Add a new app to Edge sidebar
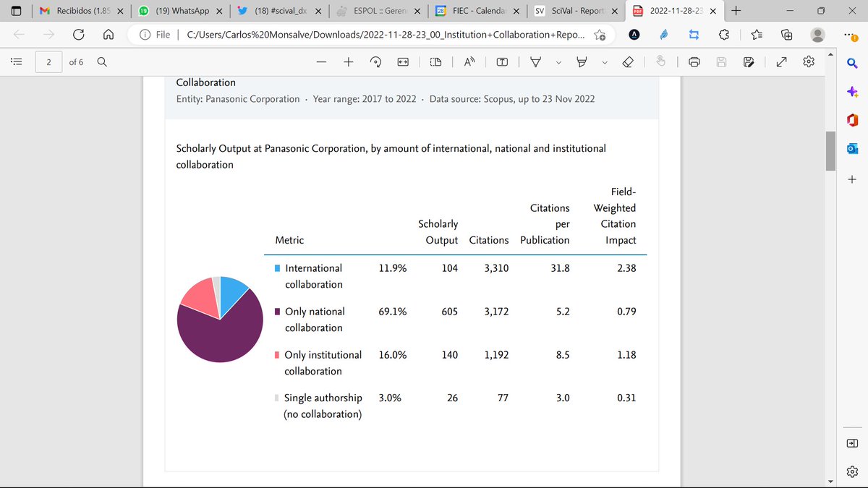Screen dimensions: 868x488 tap(852, 179)
